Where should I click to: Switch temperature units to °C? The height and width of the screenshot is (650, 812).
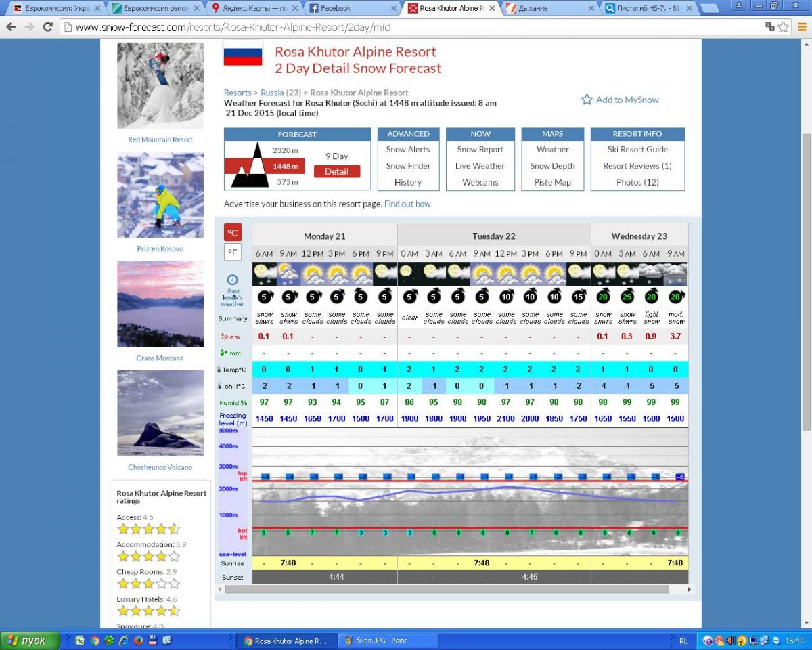[x=233, y=233]
